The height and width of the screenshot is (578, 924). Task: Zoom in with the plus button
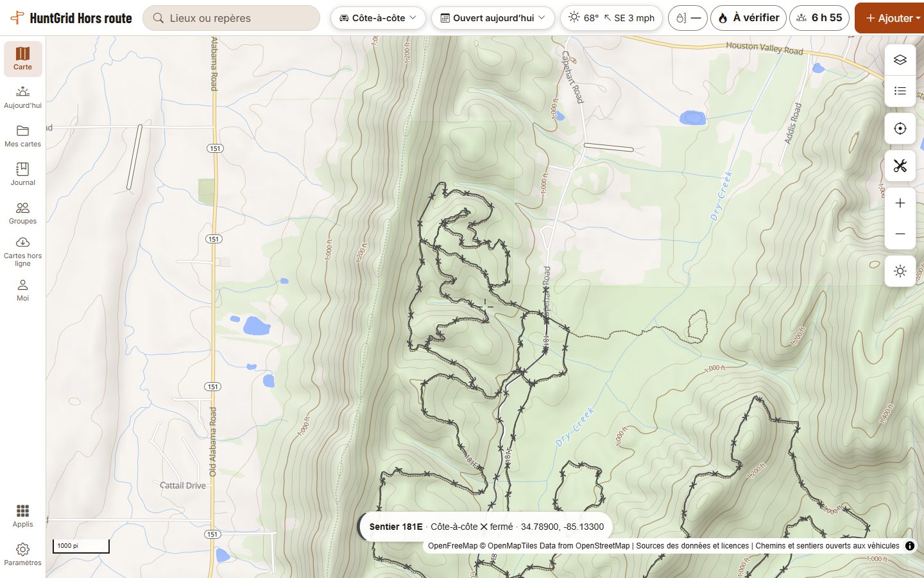tap(900, 203)
